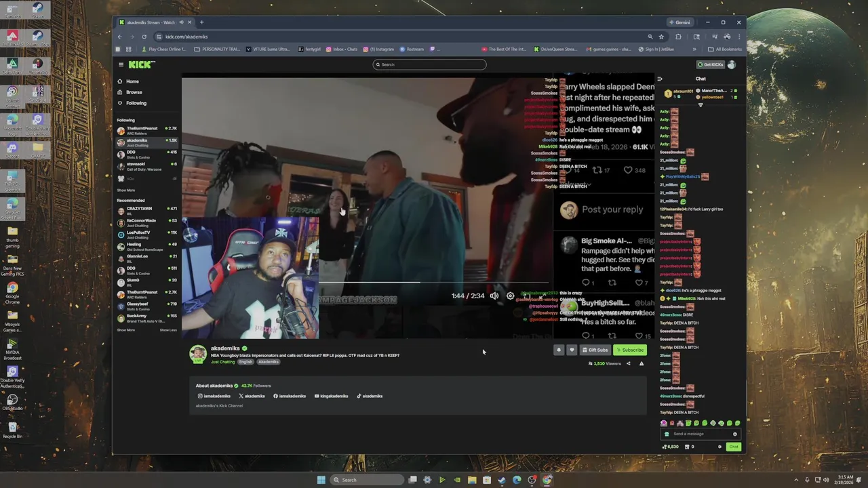
Task: Open LosPollosTV recommended channel
Action: pyautogui.click(x=146, y=234)
